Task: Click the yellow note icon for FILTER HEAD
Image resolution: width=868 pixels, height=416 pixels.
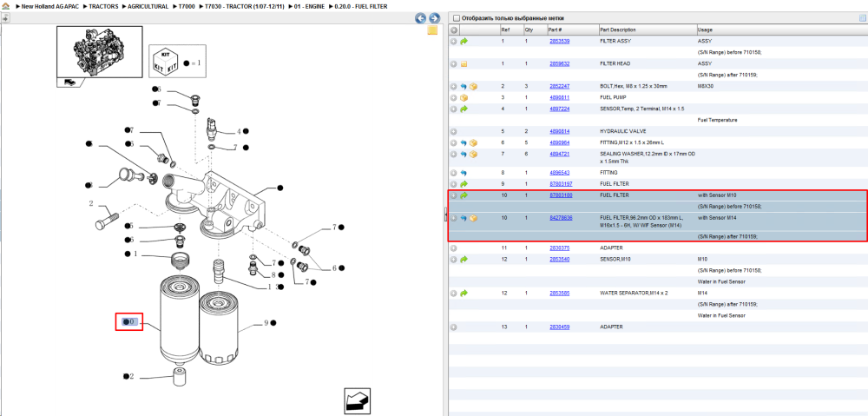Action: tap(464, 63)
